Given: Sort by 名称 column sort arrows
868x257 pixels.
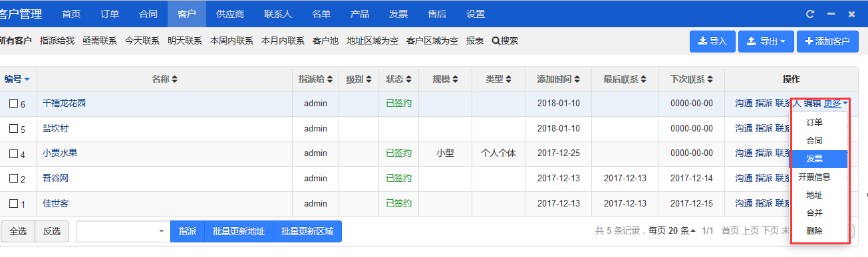Looking at the screenshot, I should point(174,80).
